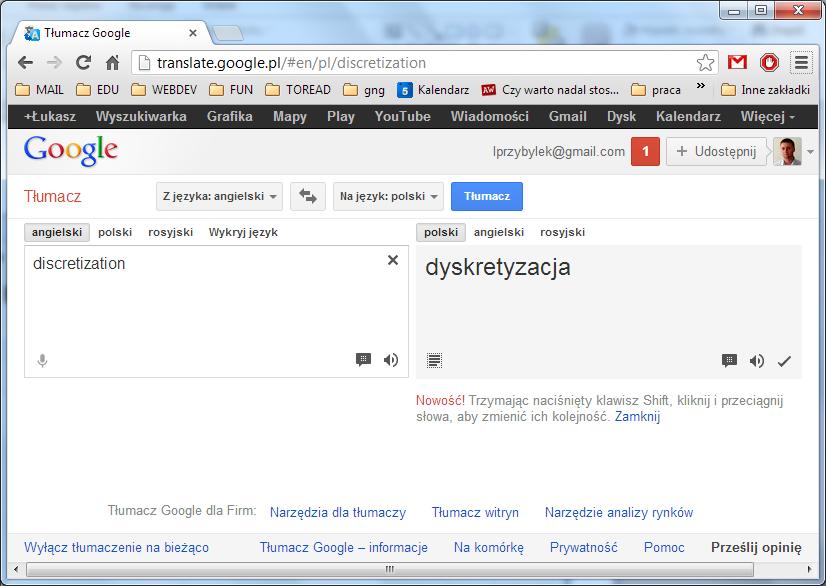Go to the browser home icon
Screen dimensions: 826x586
coord(112,63)
